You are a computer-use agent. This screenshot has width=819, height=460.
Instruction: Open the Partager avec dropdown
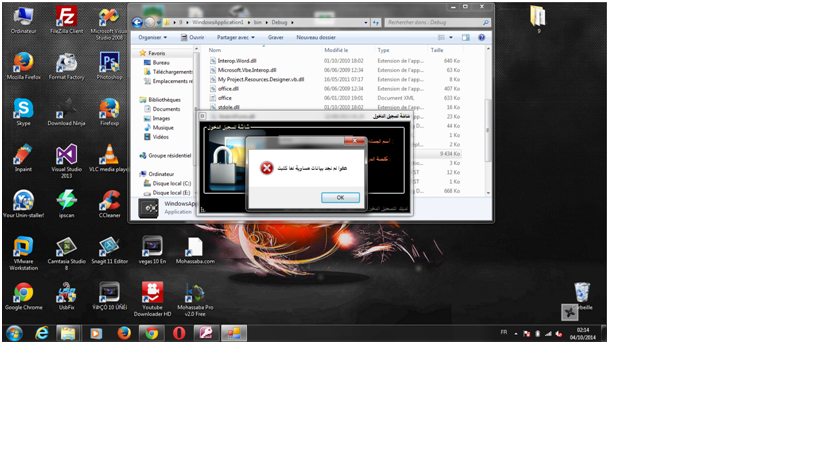(x=238, y=37)
